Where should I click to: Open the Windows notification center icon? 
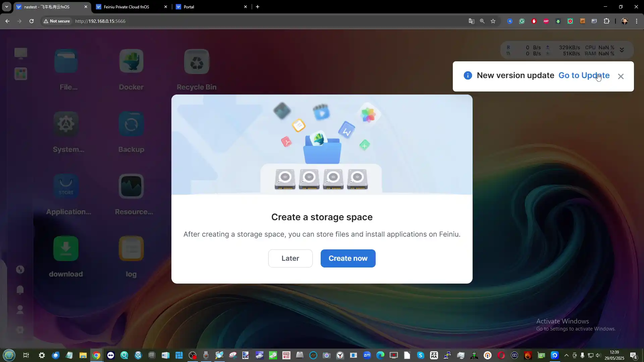(634, 355)
